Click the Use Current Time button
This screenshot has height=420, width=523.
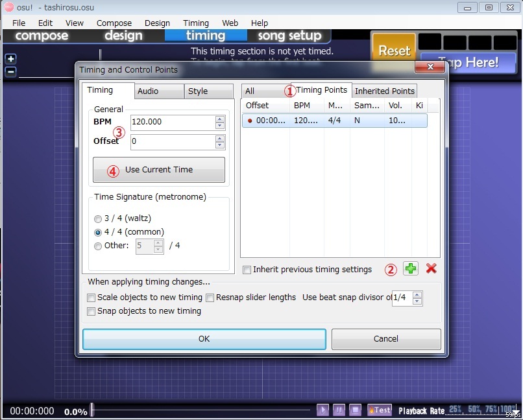coord(159,170)
